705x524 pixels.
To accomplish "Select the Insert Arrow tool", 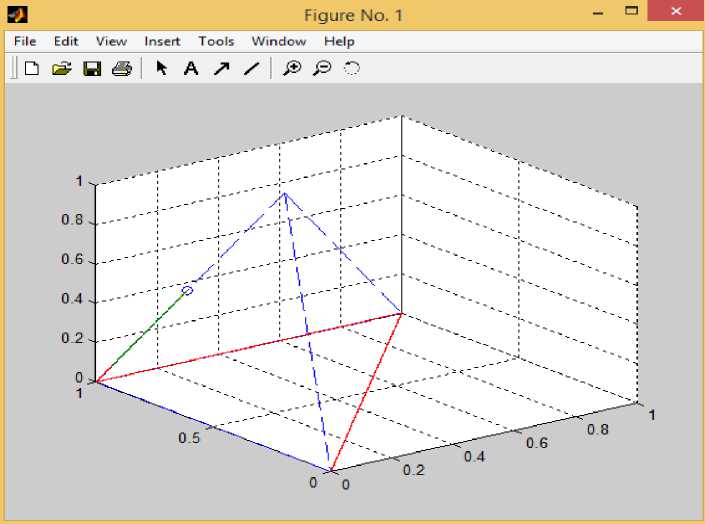I will click(221, 69).
